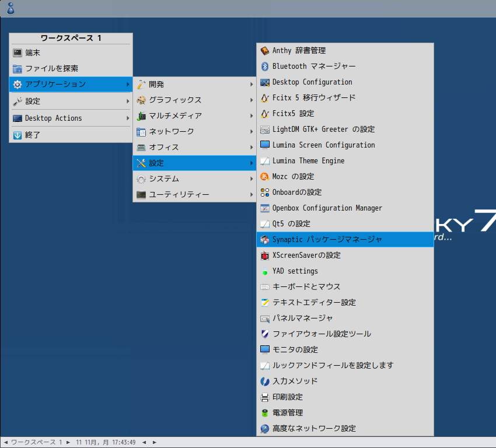
Task: Expand the ユーティリティー submenu arrow
Action: pos(252,194)
